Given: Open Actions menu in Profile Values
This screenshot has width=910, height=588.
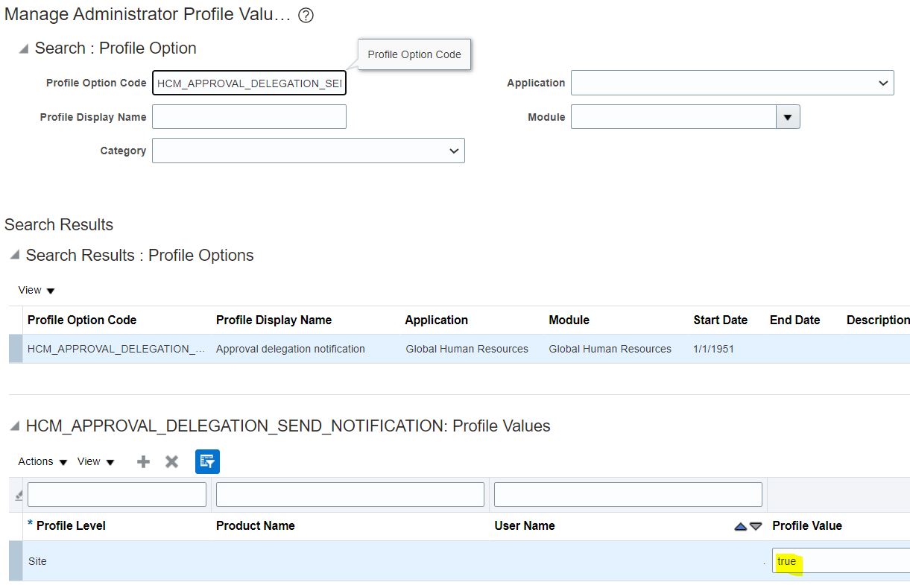Looking at the screenshot, I should (x=42, y=462).
